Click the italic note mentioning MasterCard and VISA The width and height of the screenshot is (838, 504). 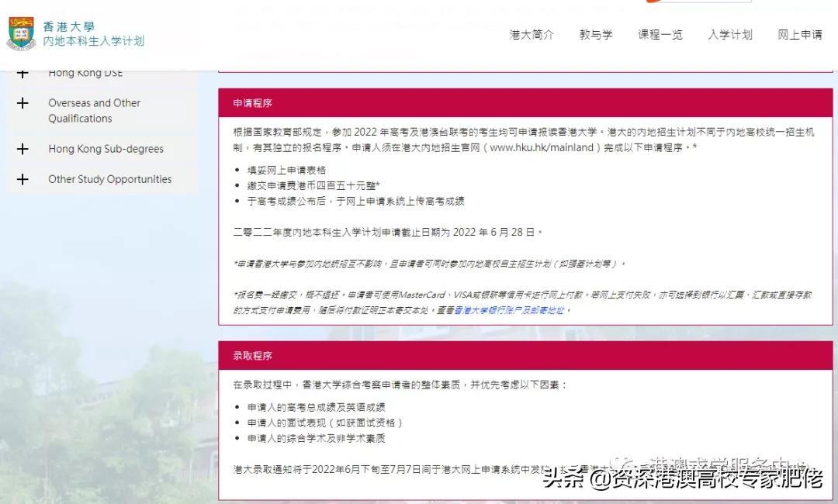523,302
